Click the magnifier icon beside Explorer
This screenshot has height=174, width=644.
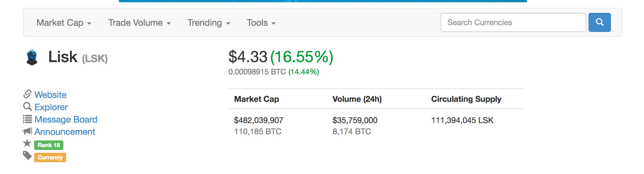[x=27, y=107]
